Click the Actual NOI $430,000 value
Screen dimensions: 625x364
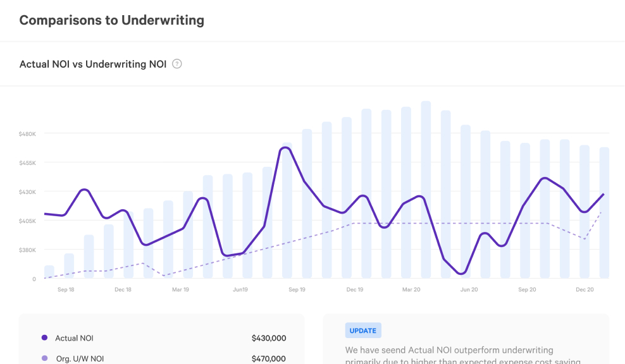(x=268, y=338)
